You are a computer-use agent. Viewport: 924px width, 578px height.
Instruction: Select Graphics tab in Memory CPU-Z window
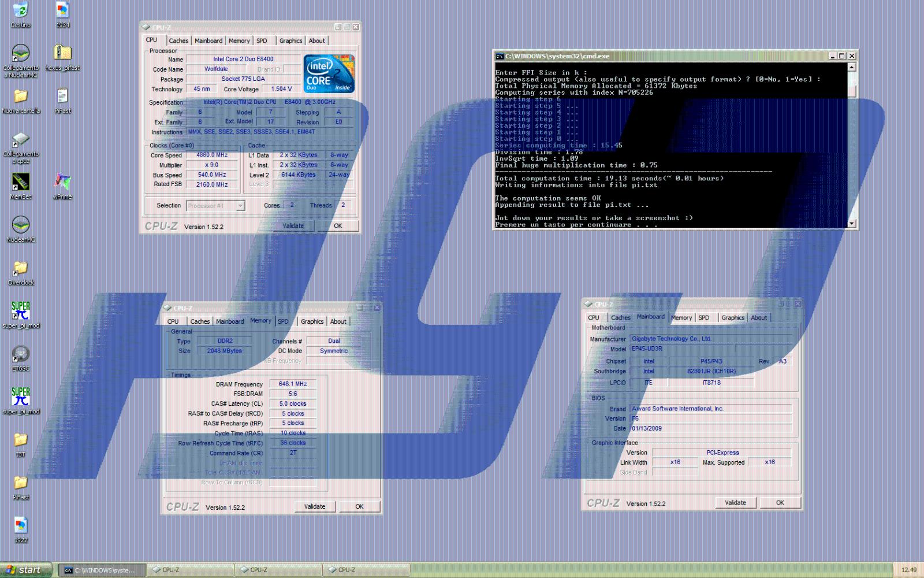click(312, 321)
